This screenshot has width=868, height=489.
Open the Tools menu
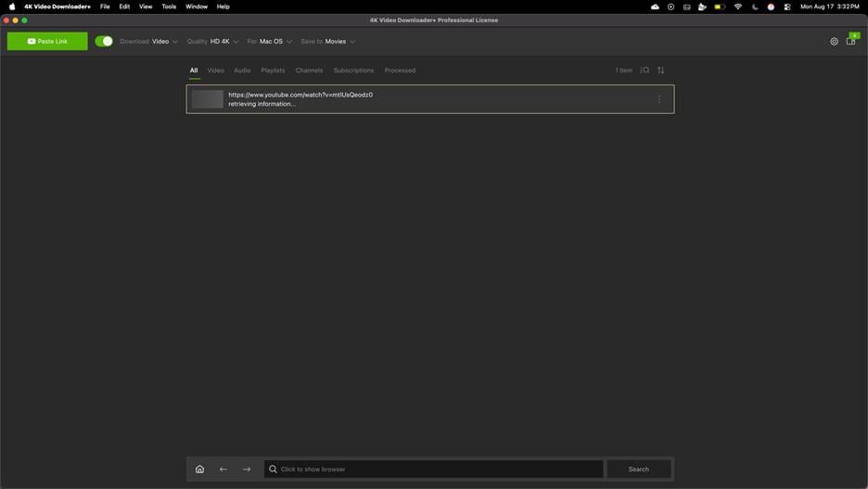169,6
